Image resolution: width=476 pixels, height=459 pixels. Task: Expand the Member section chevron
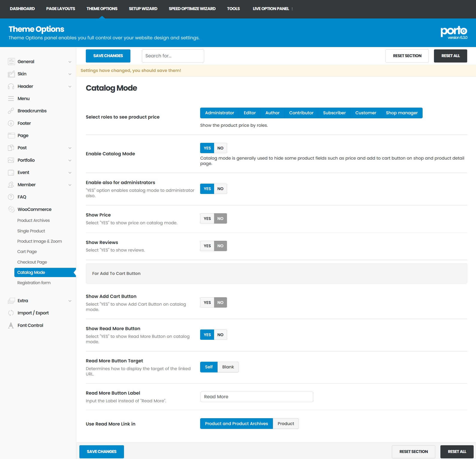[x=70, y=185]
